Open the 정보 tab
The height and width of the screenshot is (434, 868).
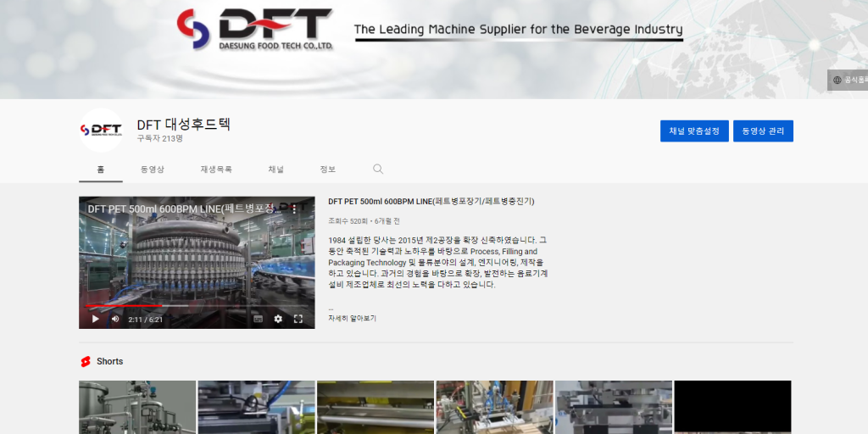click(x=328, y=170)
